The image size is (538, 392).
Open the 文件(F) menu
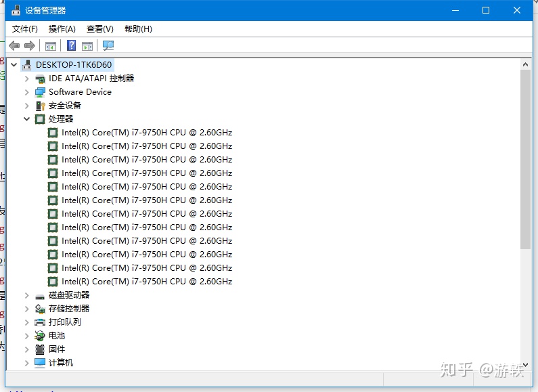[x=25, y=29]
